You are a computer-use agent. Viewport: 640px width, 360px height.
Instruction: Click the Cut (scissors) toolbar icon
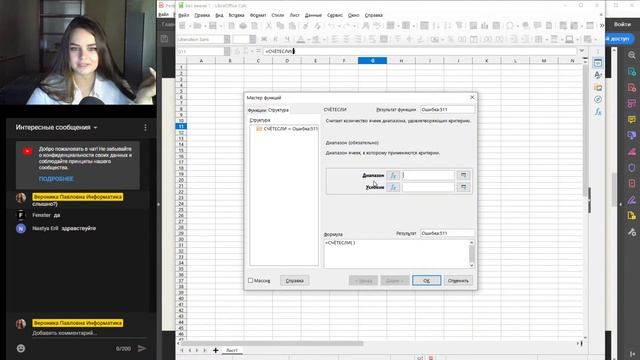coord(269,26)
